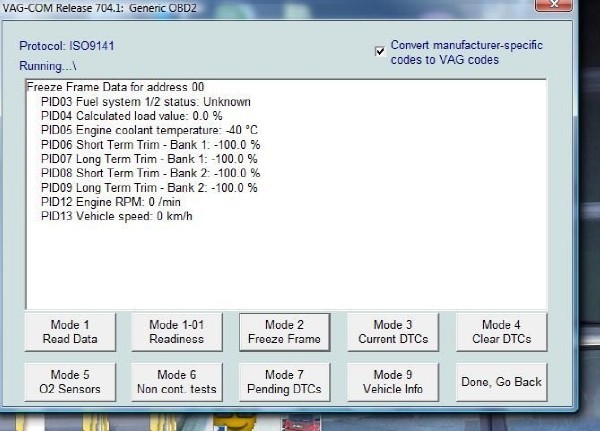
Task: Click Mode 4 Clear DTCs
Action: pyautogui.click(x=501, y=332)
